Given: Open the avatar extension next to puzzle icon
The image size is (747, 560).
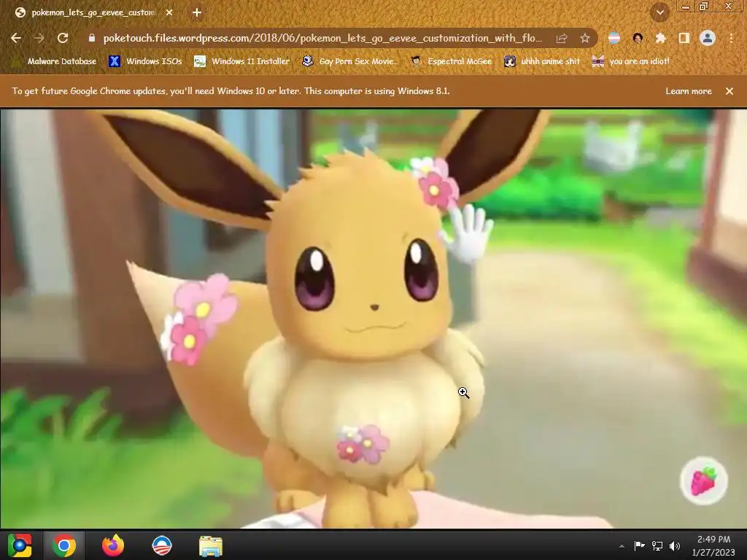Looking at the screenshot, I should point(638,38).
